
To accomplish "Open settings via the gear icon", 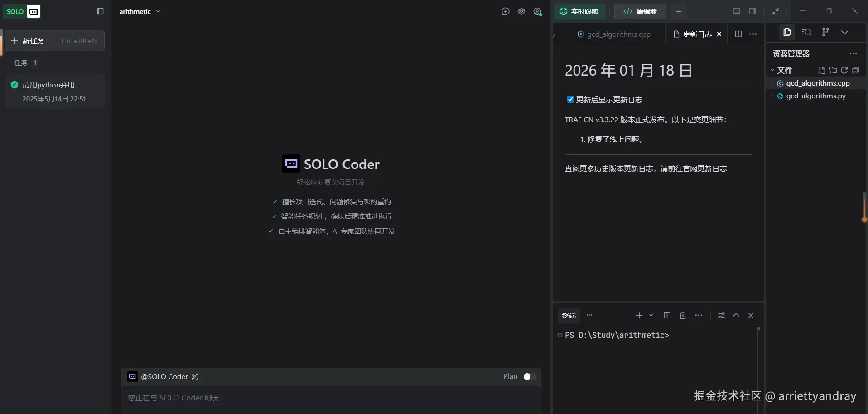I will 521,12.
